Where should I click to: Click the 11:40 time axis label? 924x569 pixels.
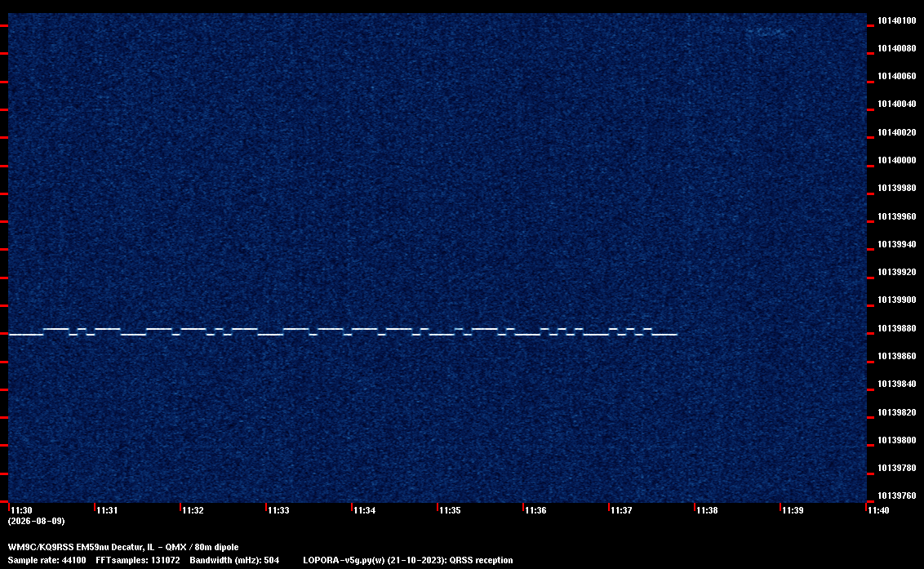[878, 510]
